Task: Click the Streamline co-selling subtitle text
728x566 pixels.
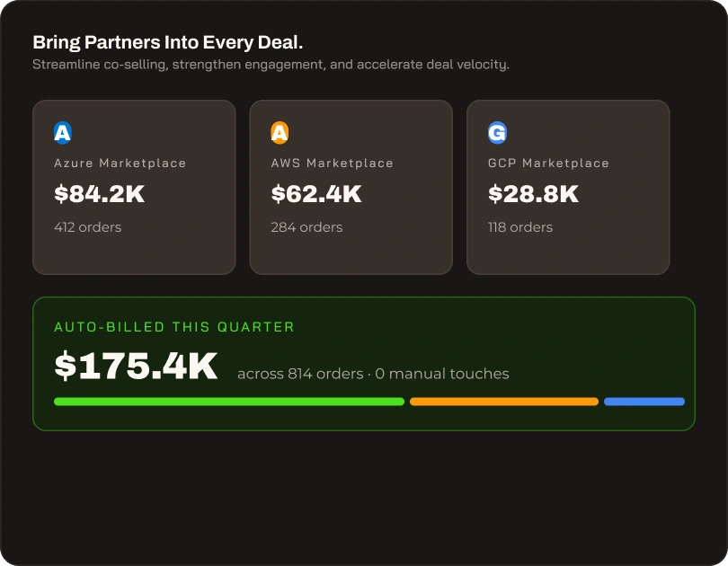Action: (271, 65)
